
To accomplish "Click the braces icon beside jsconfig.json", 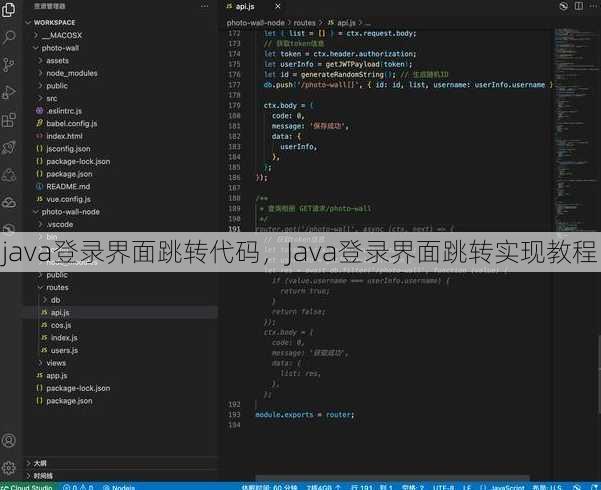I will click(x=39, y=149).
